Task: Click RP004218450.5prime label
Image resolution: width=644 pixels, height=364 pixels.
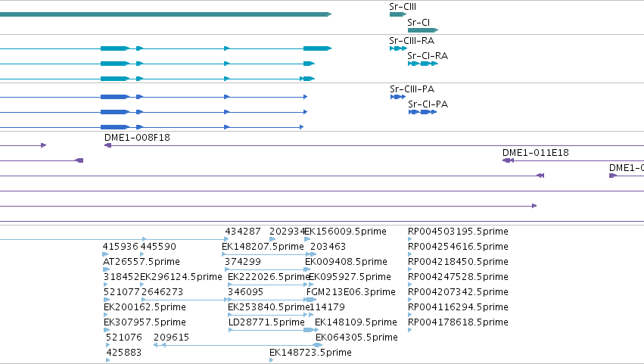Action: pos(458,262)
